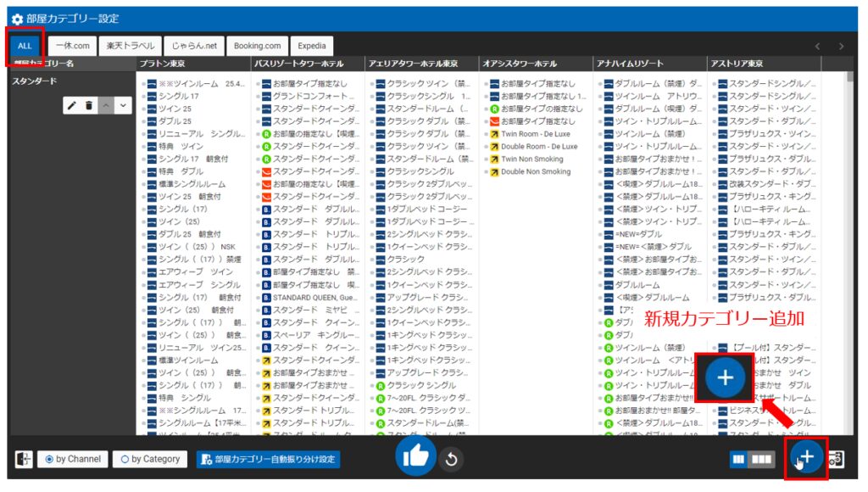This screenshot has width=868, height=492.
Task: Edit the スタンダード category with pencil icon
Action: 72,105
